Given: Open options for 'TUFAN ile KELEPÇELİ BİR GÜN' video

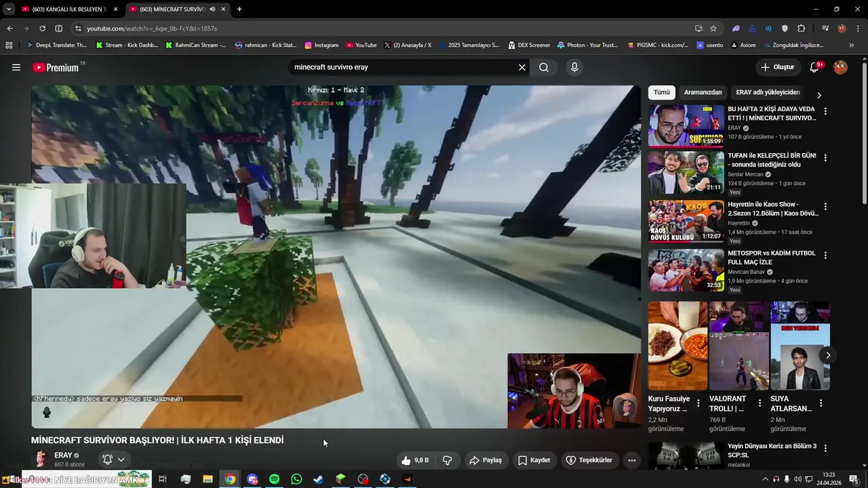Looking at the screenshot, I should (x=825, y=158).
